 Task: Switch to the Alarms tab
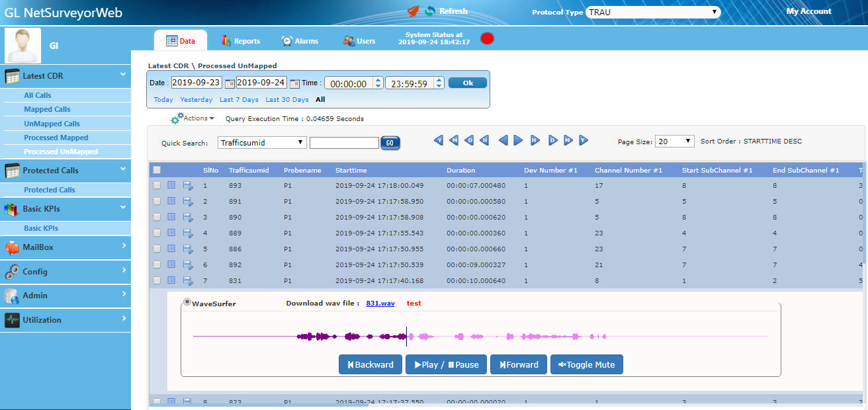click(x=300, y=41)
